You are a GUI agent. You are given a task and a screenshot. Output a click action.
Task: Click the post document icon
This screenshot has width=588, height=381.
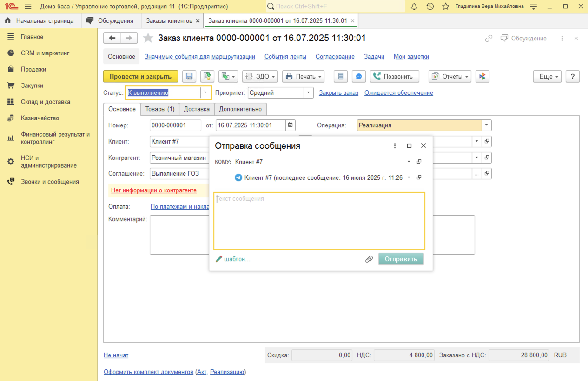[x=207, y=77]
